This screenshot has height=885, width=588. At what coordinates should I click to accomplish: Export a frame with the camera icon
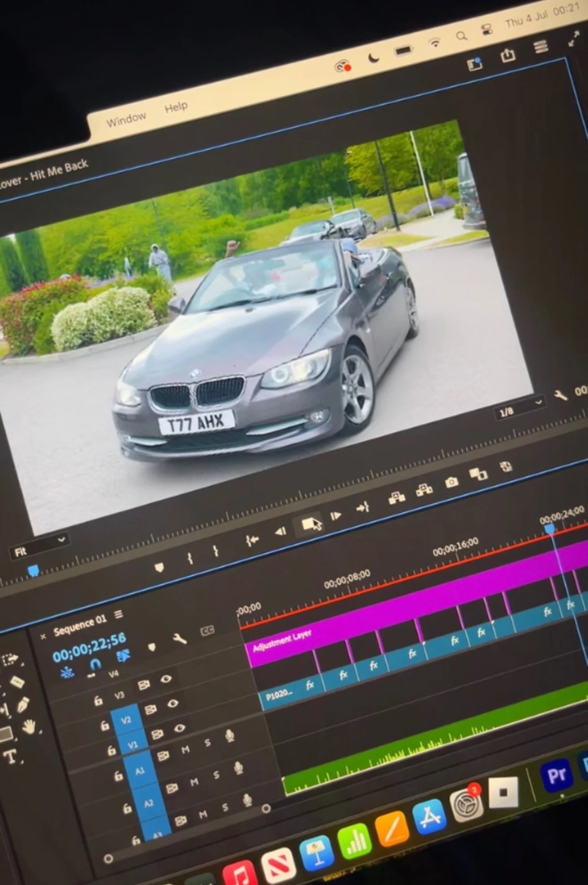(x=452, y=482)
